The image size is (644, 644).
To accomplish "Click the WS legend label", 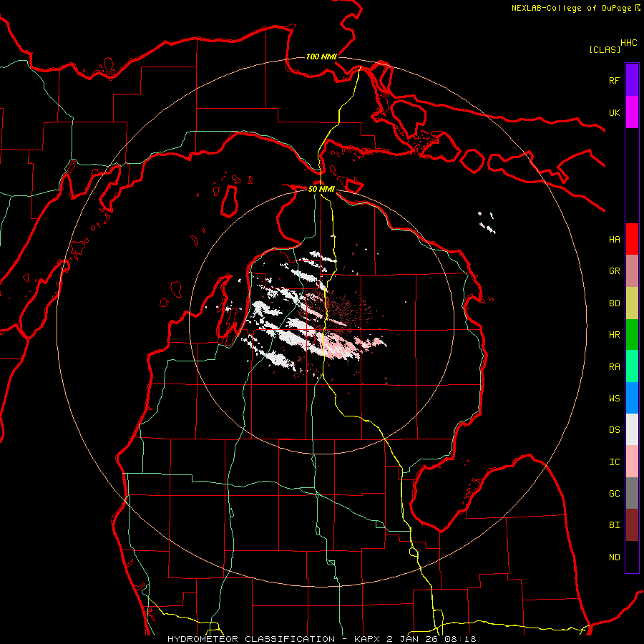I will point(614,399).
